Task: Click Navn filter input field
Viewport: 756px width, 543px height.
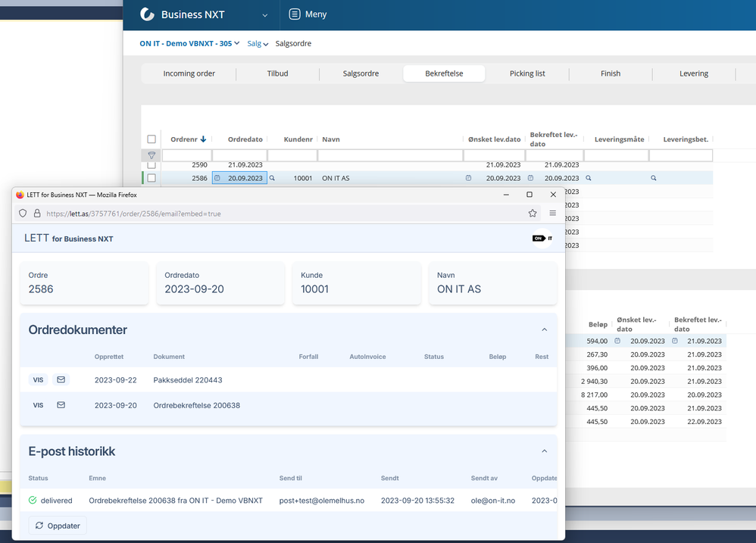Action: [390, 155]
